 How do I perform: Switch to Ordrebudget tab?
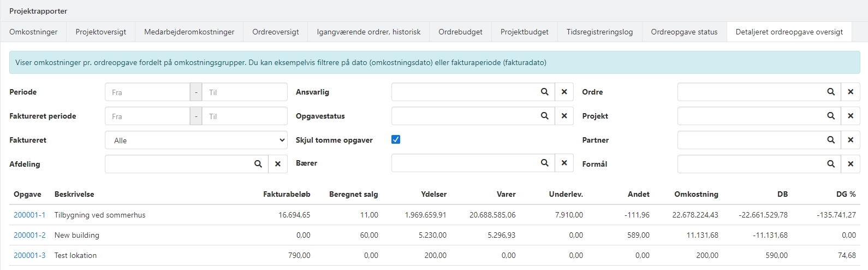pyautogui.click(x=461, y=32)
